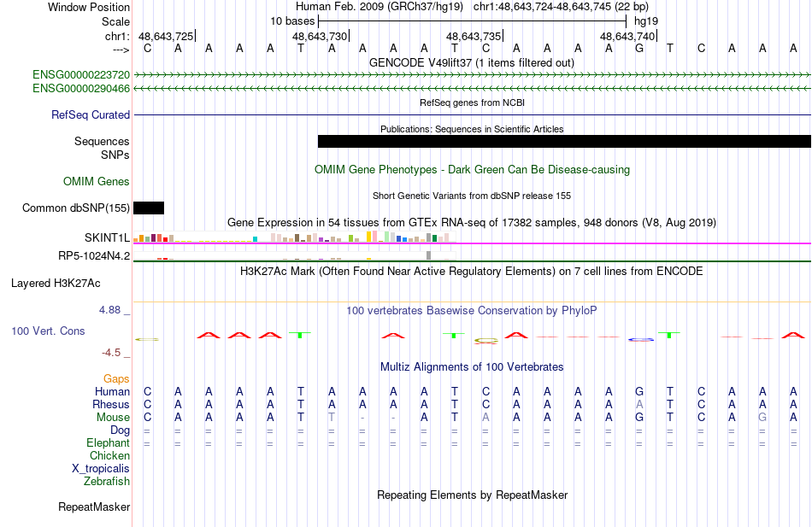
Task: Click the Mouse alignment row label
Action: 114,418
